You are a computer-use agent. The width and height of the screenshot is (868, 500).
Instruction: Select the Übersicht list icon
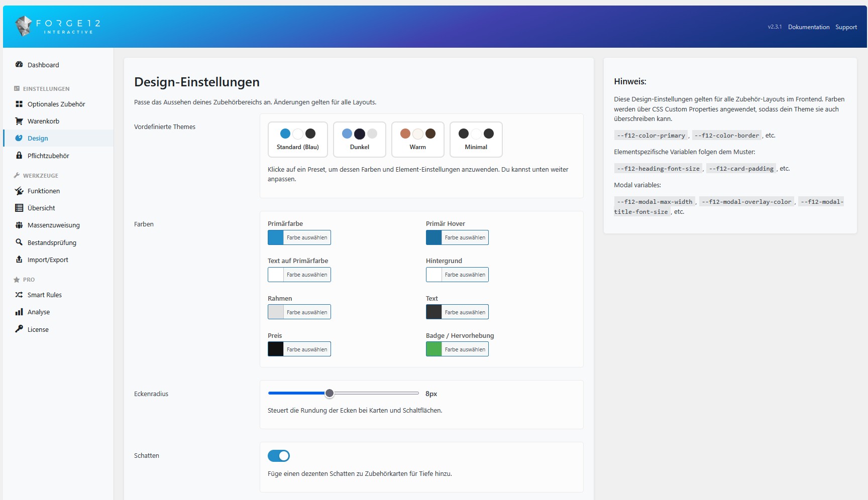tap(19, 208)
